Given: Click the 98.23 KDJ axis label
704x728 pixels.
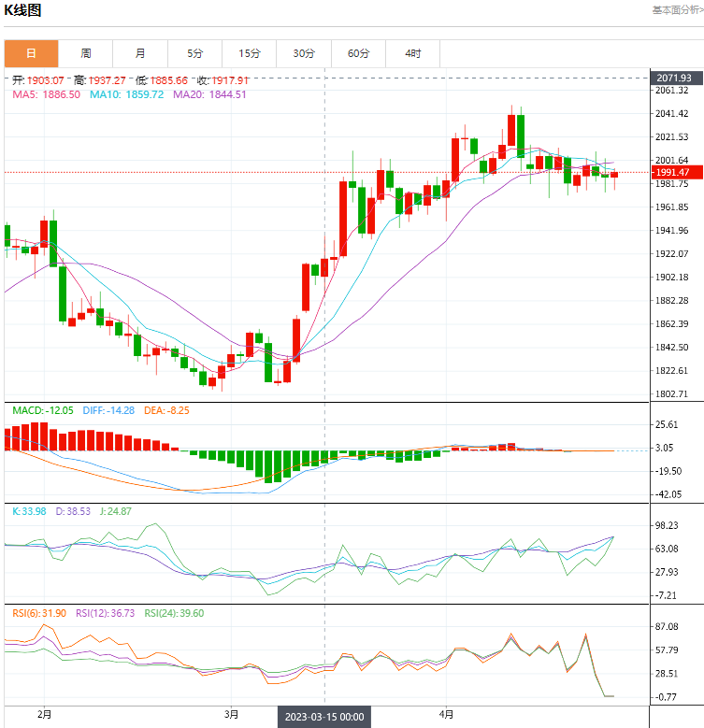Looking at the screenshot, I should point(667,525).
